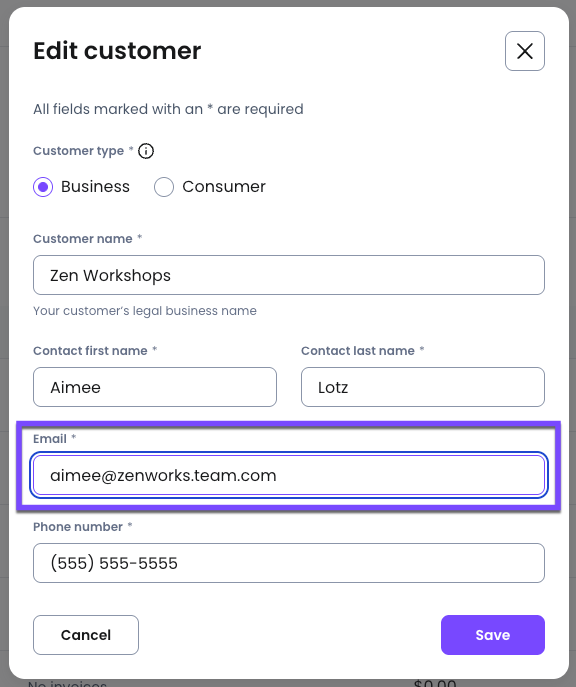Click the legal business name helper text
576x687 pixels.
pos(145,311)
